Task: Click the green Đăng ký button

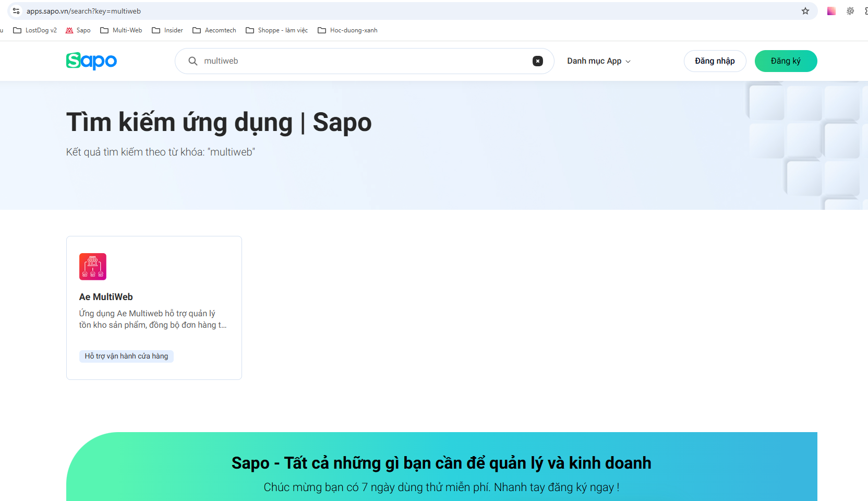Action: pos(786,61)
